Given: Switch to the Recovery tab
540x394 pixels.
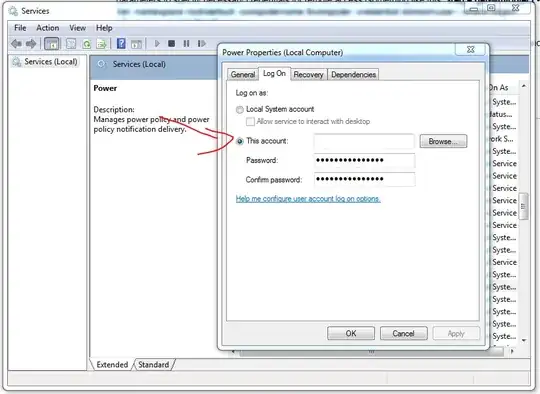Looking at the screenshot, I should pyautogui.click(x=308, y=74).
